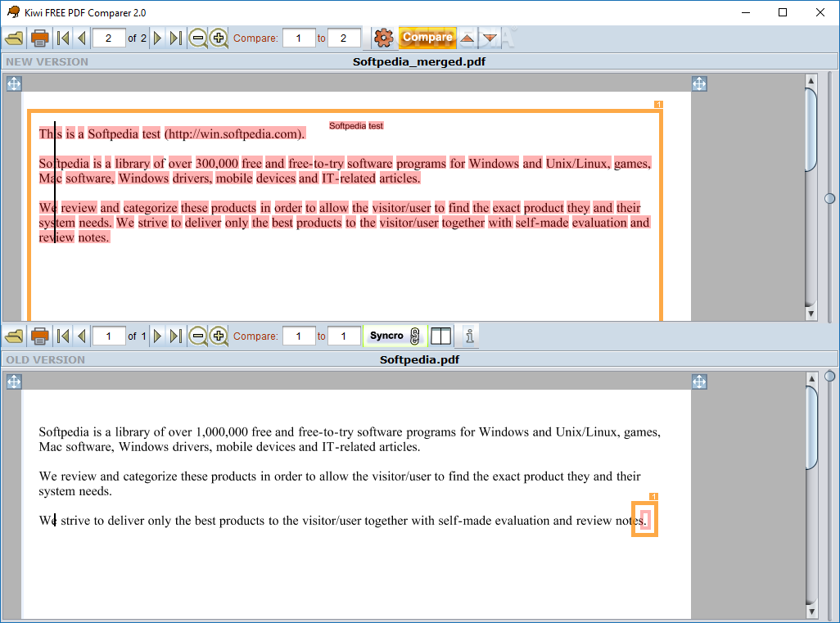This screenshot has height=623, width=840.
Task: Click old version scrollbar up arrow
Action: pos(811,379)
